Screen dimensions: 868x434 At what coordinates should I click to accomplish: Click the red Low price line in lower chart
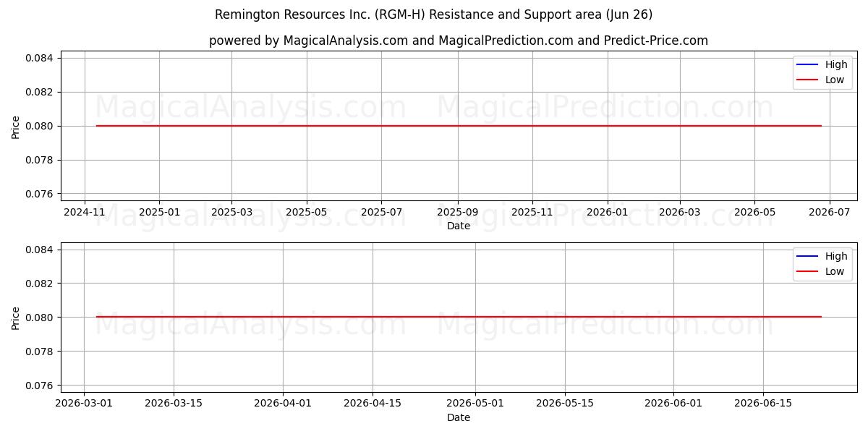(459, 317)
